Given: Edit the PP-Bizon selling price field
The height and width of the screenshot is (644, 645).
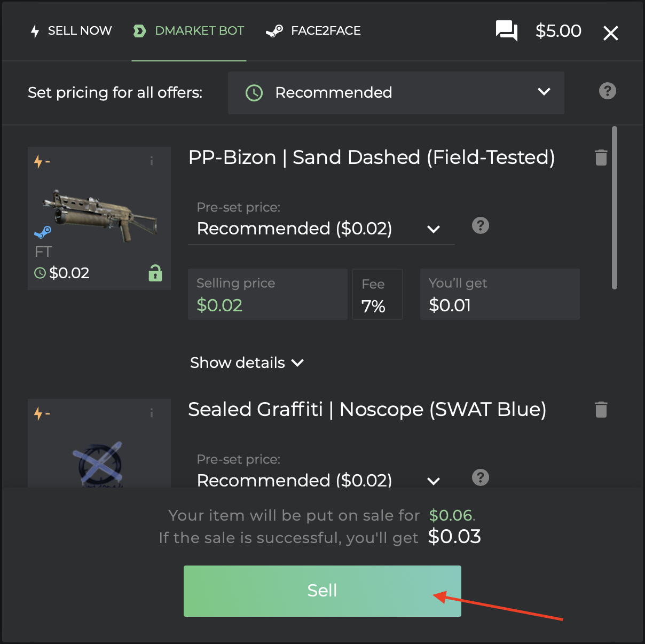Looking at the screenshot, I should pyautogui.click(x=268, y=294).
